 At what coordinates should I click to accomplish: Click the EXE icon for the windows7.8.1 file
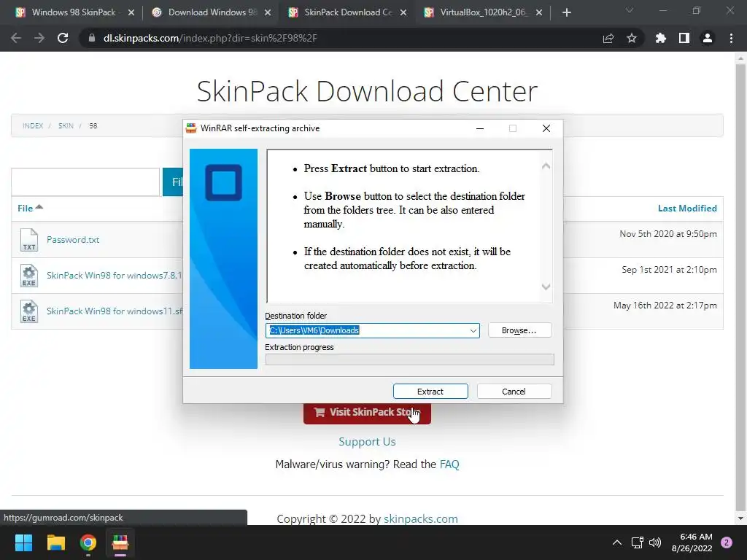pos(29,276)
